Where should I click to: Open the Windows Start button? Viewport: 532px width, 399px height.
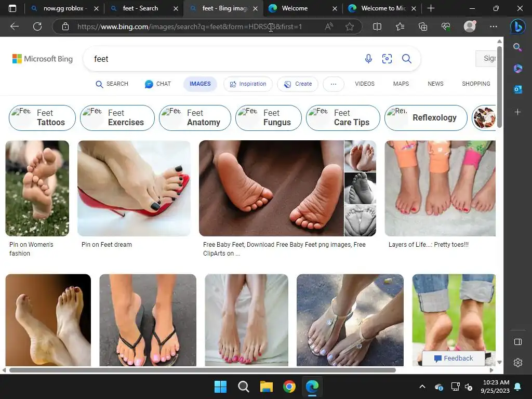(220, 387)
